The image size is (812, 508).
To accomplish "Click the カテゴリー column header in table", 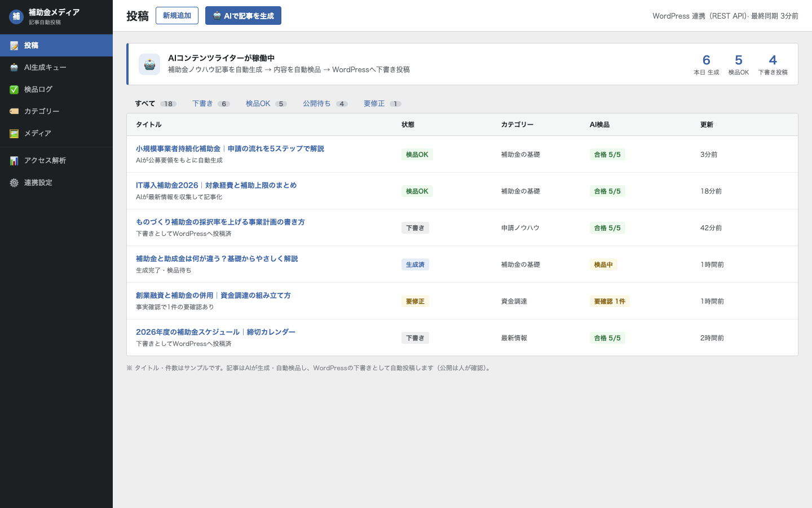I will click(x=517, y=125).
